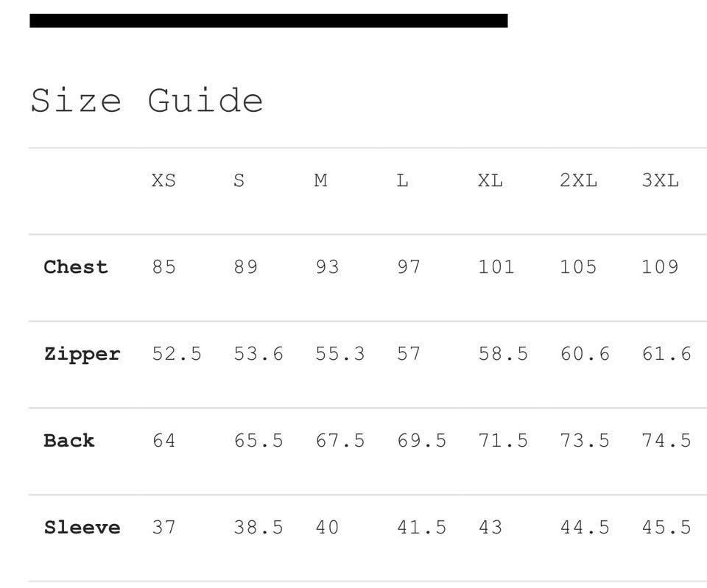707x588 pixels.
Task: Click the Back row label
Action: [x=69, y=441]
